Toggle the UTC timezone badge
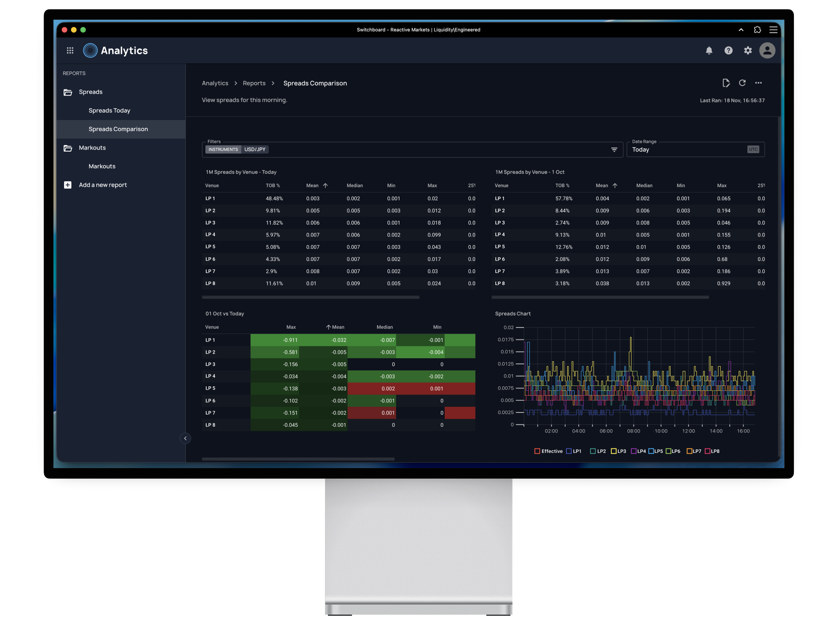 753,149
